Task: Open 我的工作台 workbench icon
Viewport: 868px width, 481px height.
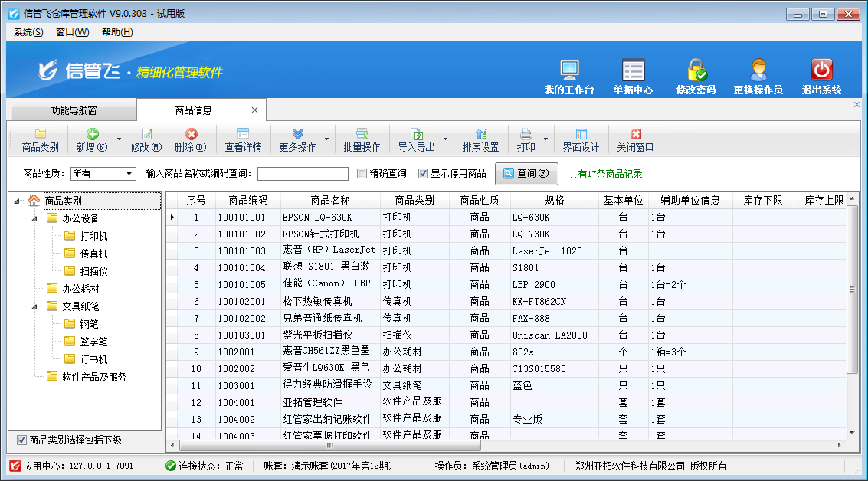Action: (x=569, y=70)
